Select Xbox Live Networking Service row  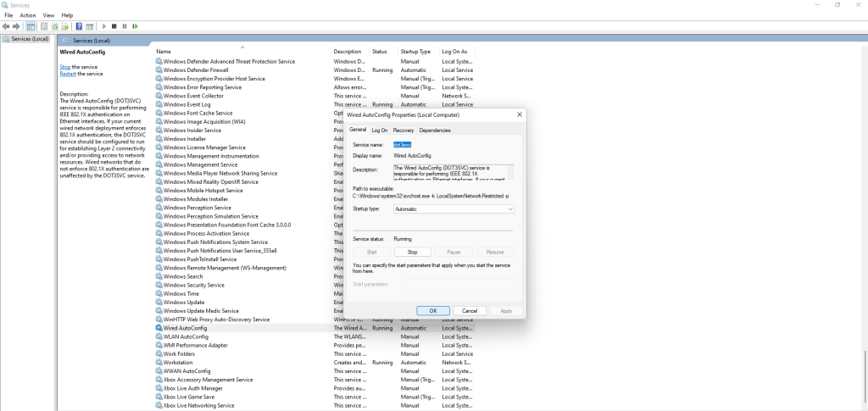click(314, 405)
